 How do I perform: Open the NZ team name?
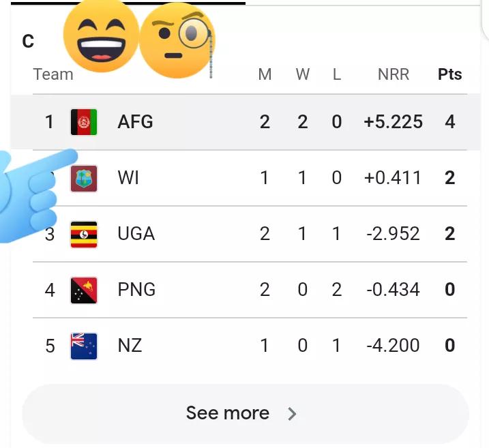tap(130, 346)
